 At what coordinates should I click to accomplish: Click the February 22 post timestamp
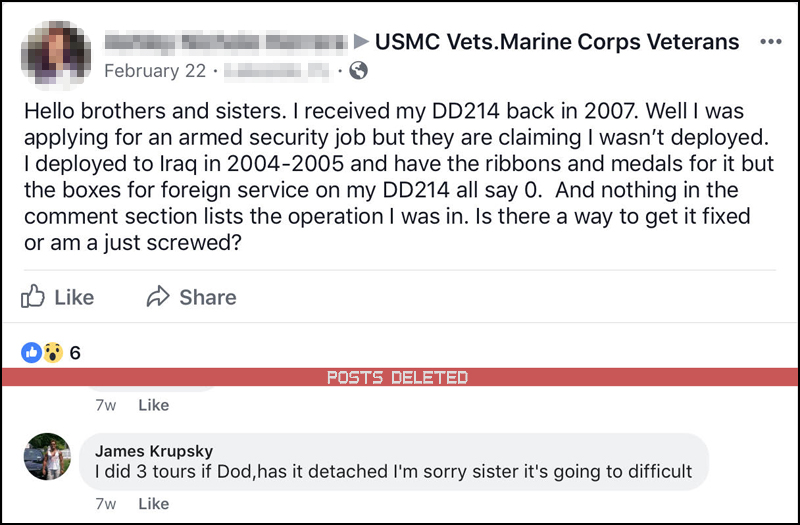[x=154, y=71]
